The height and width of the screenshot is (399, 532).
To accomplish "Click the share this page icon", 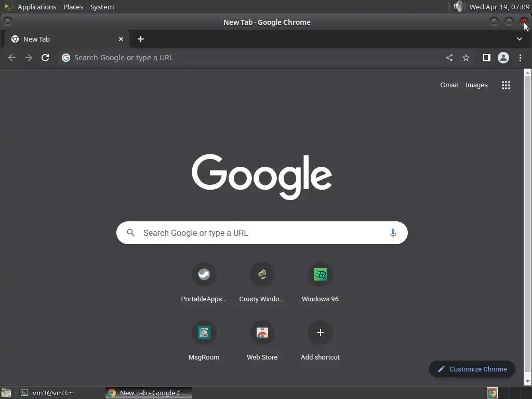I will pos(449,58).
